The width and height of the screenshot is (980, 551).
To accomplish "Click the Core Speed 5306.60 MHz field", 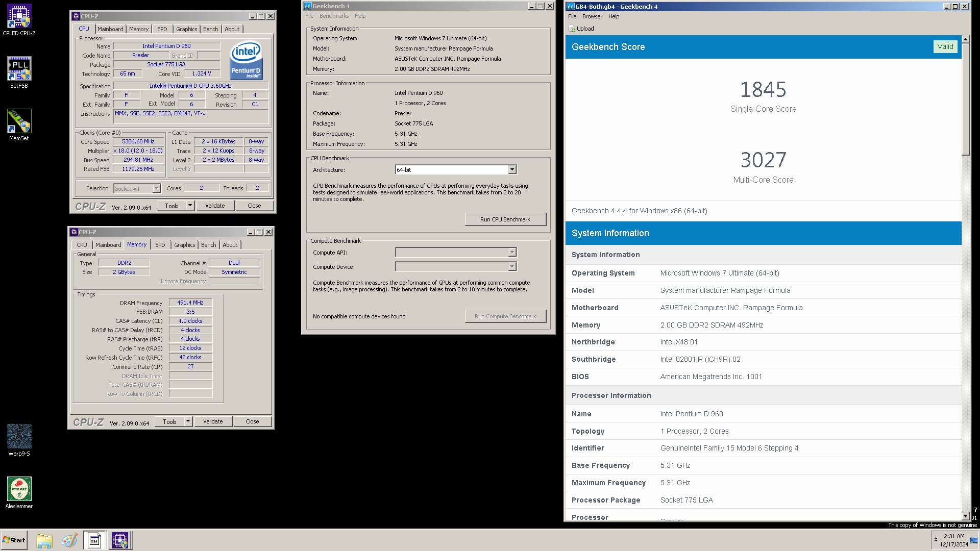I will (x=138, y=141).
